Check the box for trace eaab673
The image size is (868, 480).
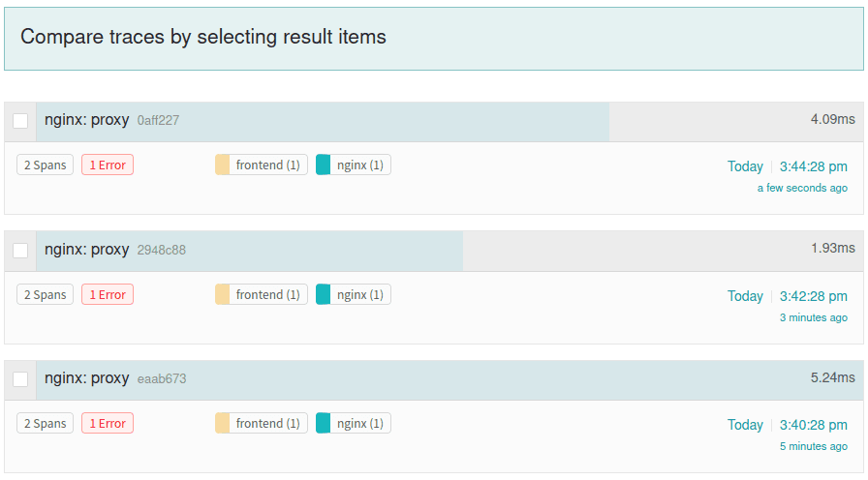pyautogui.click(x=20, y=379)
